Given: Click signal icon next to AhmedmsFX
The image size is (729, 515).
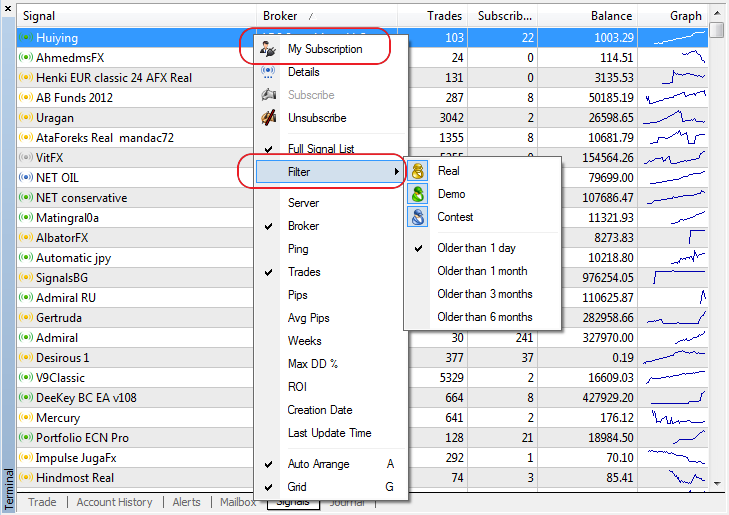Looking at the screenshot, I should tap(26, 58).
